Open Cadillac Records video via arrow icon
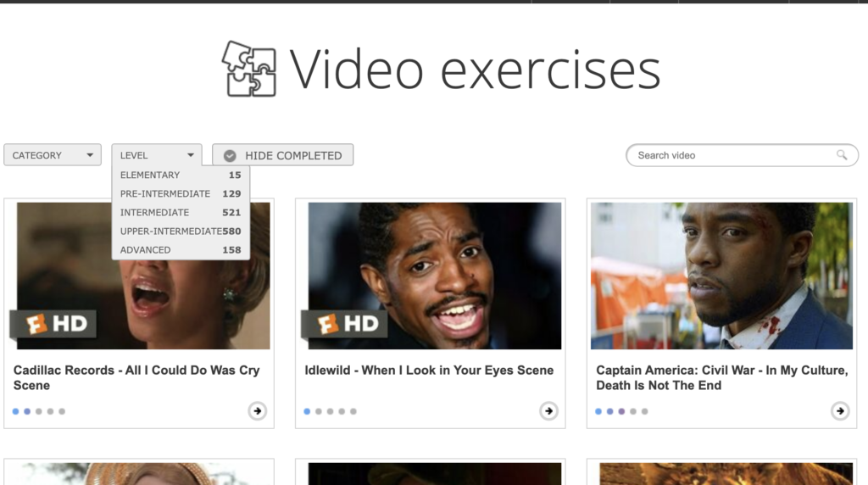The width and height of the screenshot is (868, 485). tap(257, 411)
